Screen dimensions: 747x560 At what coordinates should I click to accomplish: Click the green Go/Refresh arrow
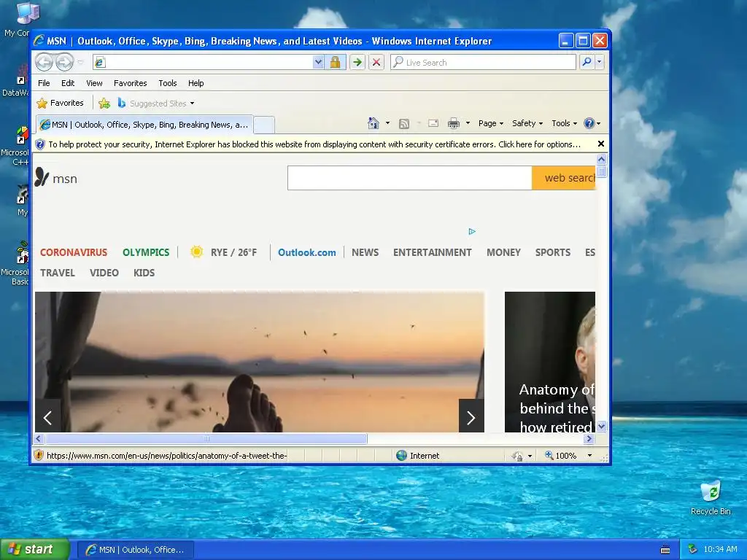pyautogui.click(x=357, y=62)
